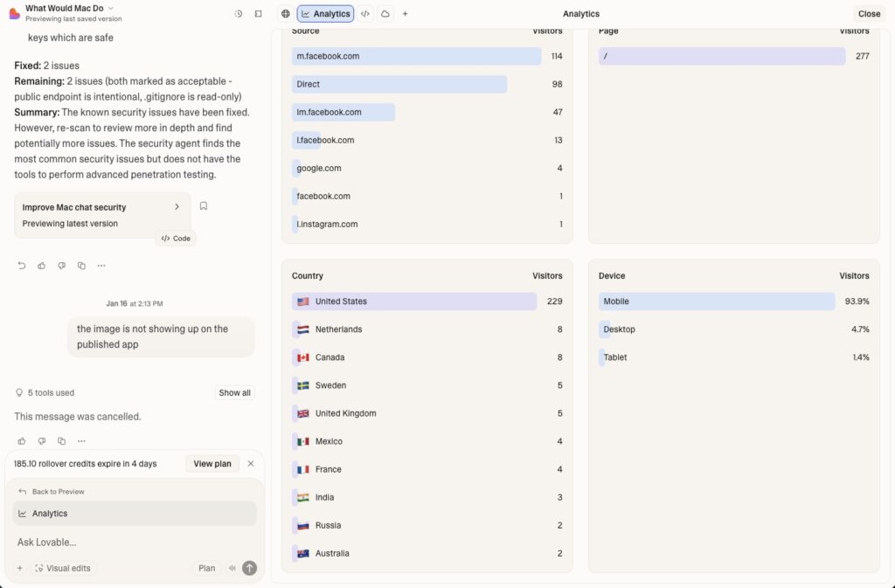Switch to the code view icon

pos(365,14)
